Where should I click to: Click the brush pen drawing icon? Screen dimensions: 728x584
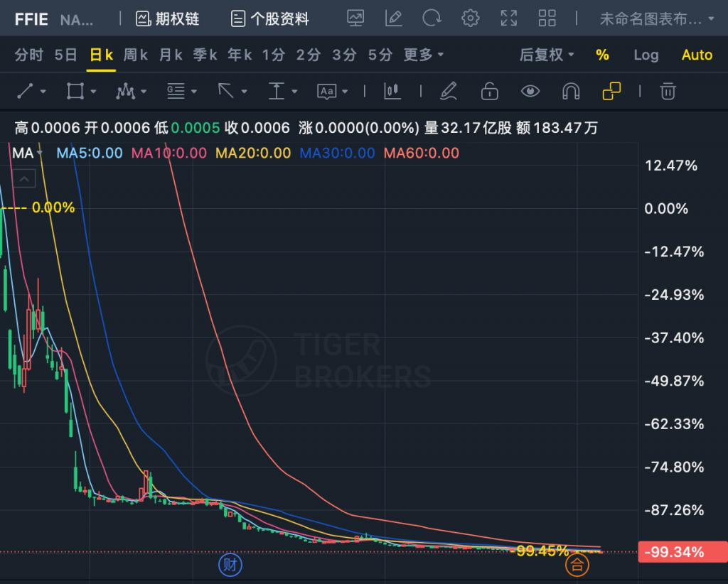point(448,91)
